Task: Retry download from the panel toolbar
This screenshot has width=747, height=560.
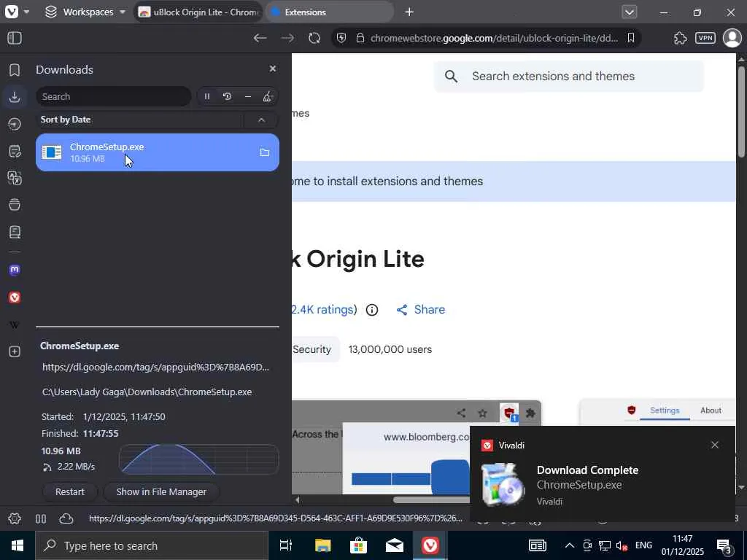Action: 228,96
